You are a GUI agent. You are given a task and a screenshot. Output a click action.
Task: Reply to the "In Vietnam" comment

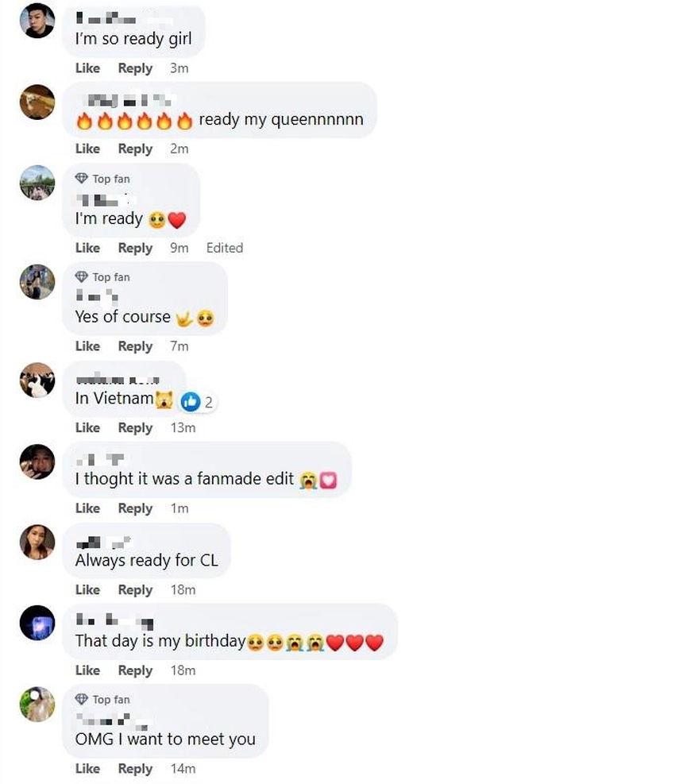pos(135,427)
